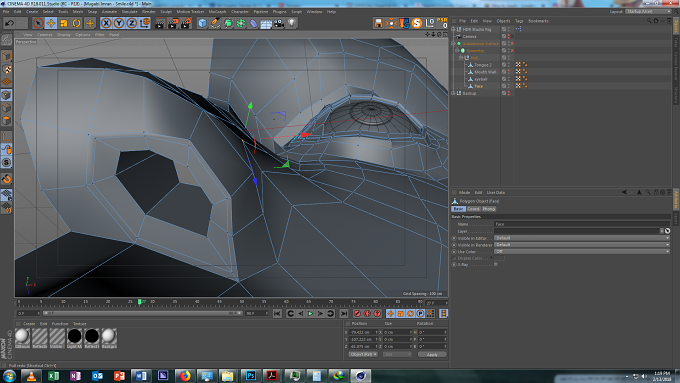Open the Use Color dropdown

click(x=582, y=251)
